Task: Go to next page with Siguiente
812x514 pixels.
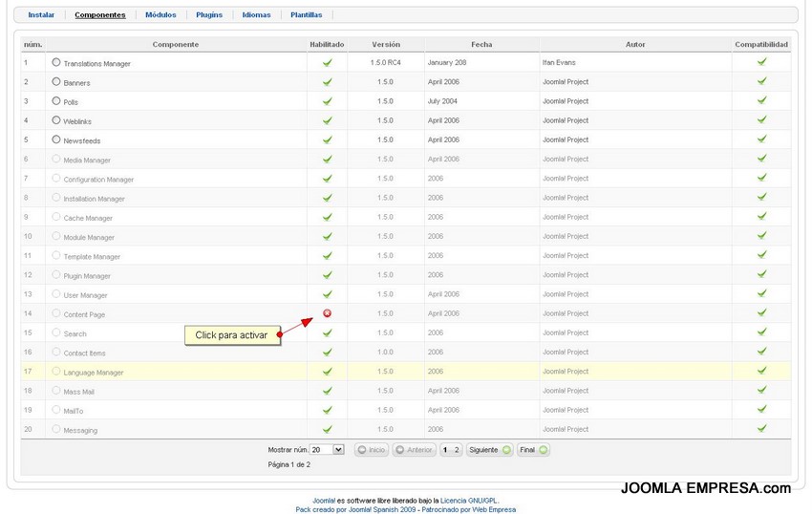Action: tap(489, 449)
